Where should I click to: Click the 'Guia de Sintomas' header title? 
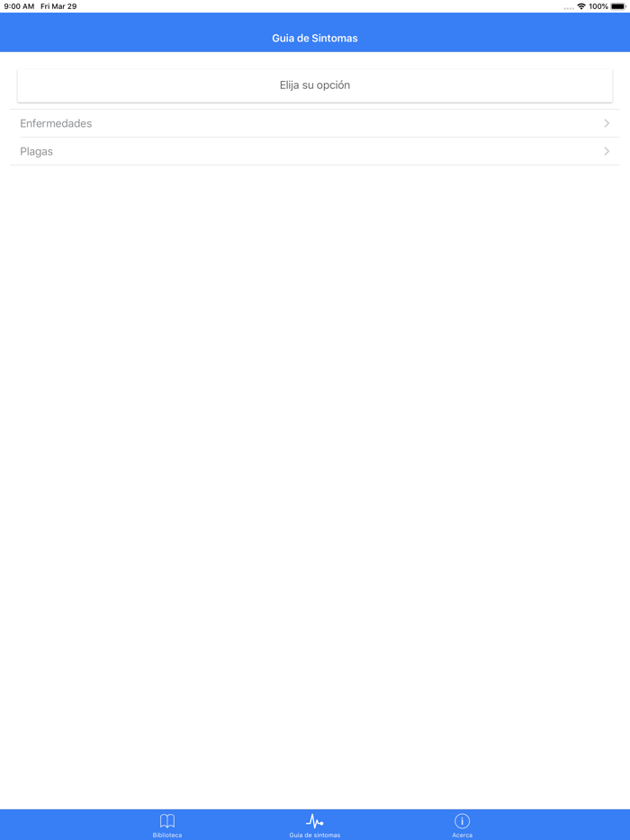(315, 38)
